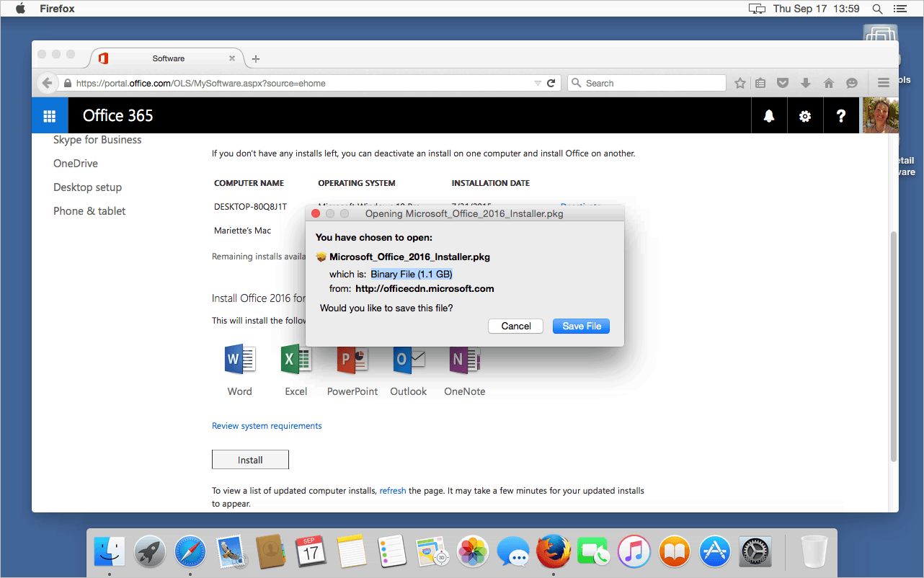Open Safari from the Dock
Image resolution: width=924 pixels, height=578 pixels.
click(190, 553)
